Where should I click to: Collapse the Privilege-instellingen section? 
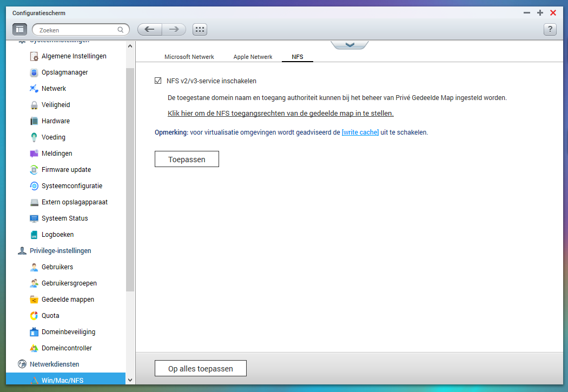point(60,251)
